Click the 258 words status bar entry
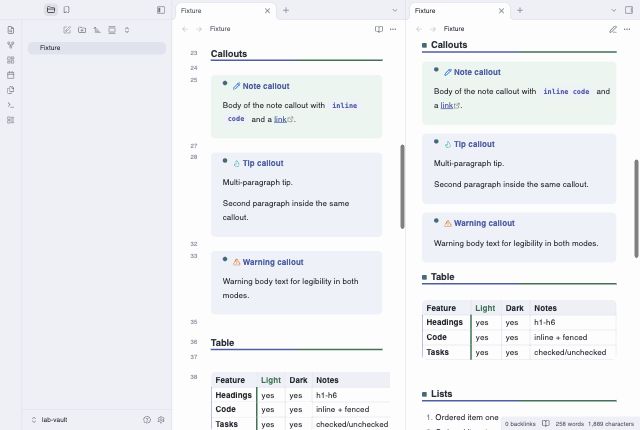Viewport: 640px width, 430px height. (x=570, y=424)
